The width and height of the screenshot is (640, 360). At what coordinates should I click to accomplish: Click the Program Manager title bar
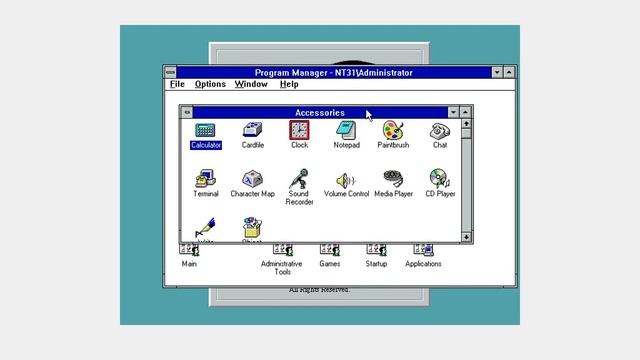334,73
